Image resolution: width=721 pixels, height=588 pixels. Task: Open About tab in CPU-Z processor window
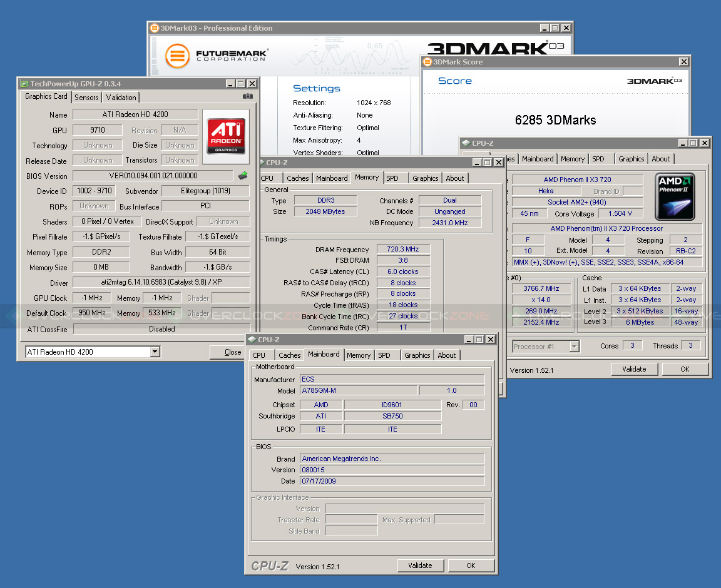click(x=661, y=159)
